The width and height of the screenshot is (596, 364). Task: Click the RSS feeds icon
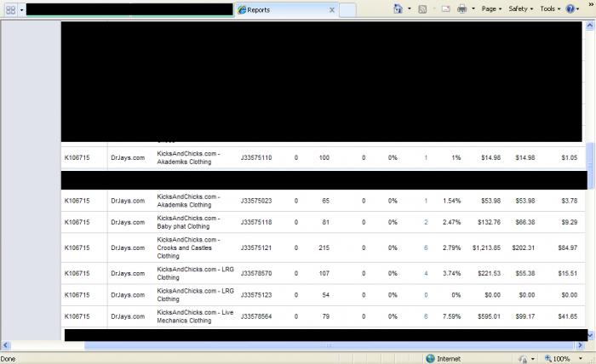point(422,9)
